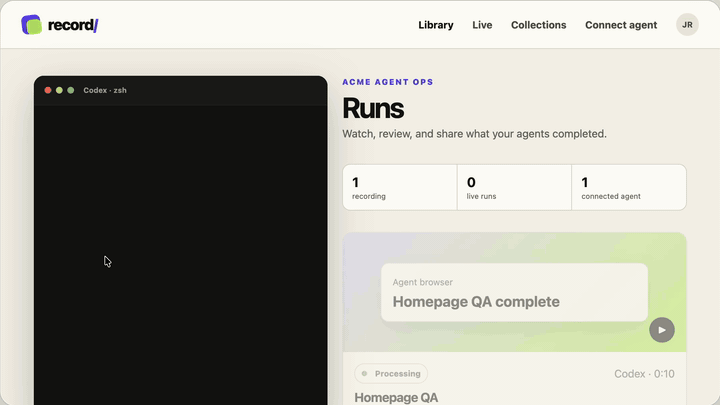Open the JR user avatar menu

(687, 25)
